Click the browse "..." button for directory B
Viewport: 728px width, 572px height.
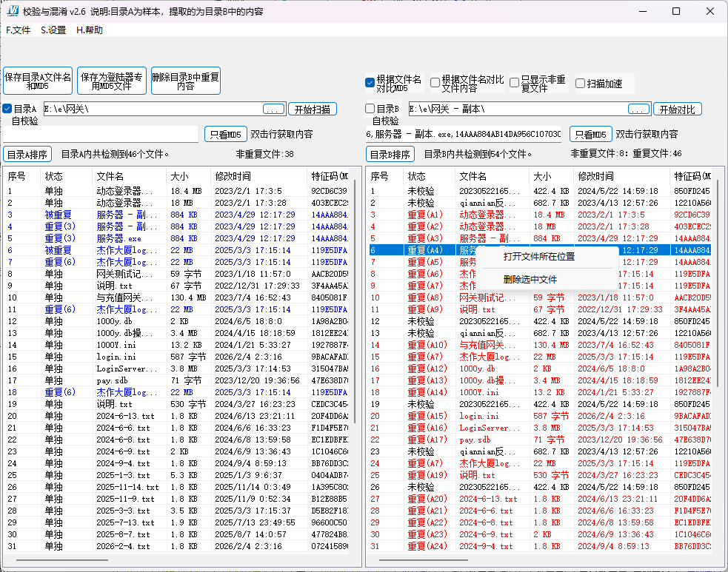(x=638, y=110)
